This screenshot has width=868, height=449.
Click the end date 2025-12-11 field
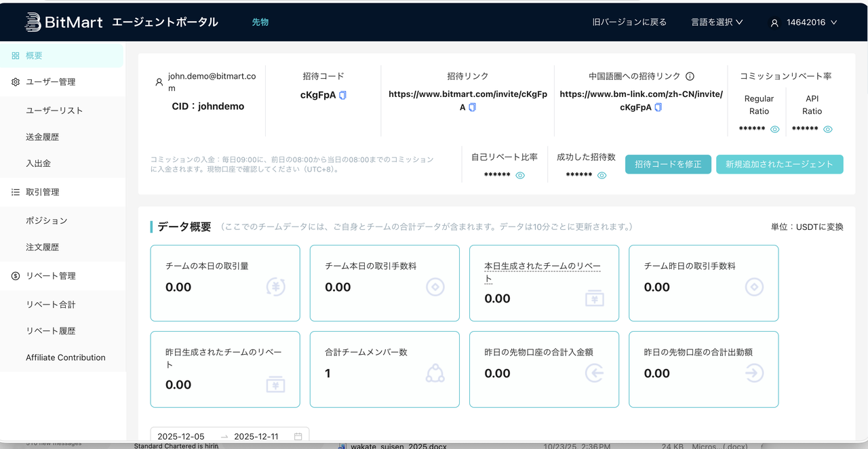(x=256, y=437)
